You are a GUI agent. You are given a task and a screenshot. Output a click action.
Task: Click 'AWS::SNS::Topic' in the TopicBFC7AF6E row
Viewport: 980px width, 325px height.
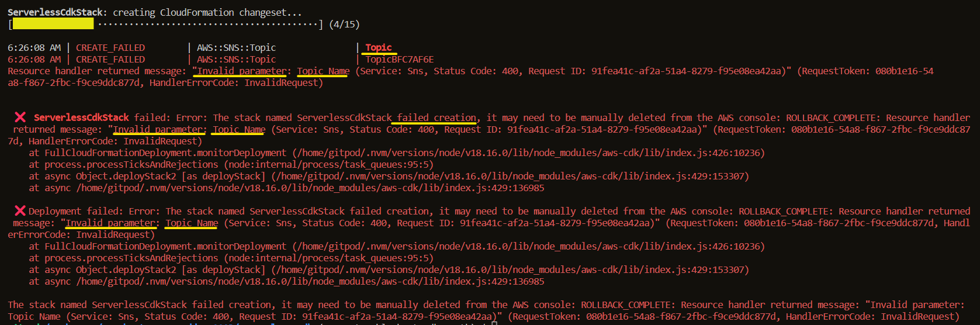click(236, 59)
